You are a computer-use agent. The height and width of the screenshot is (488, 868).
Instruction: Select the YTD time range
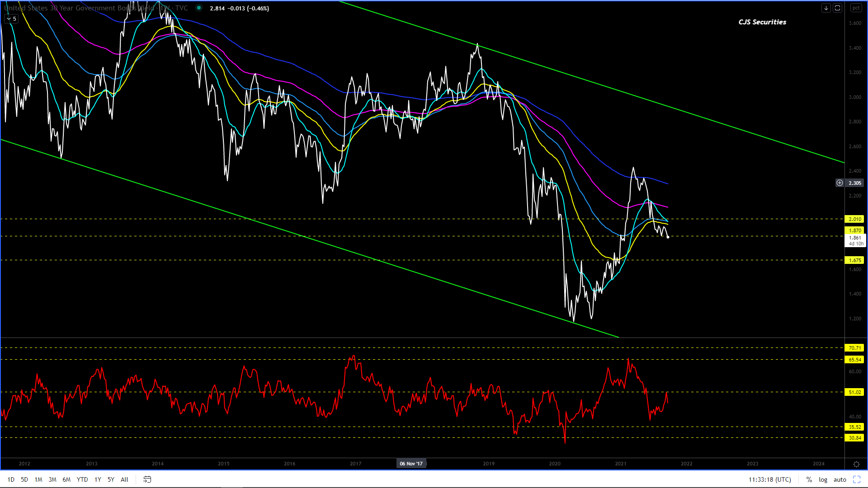tap(82, 479)
